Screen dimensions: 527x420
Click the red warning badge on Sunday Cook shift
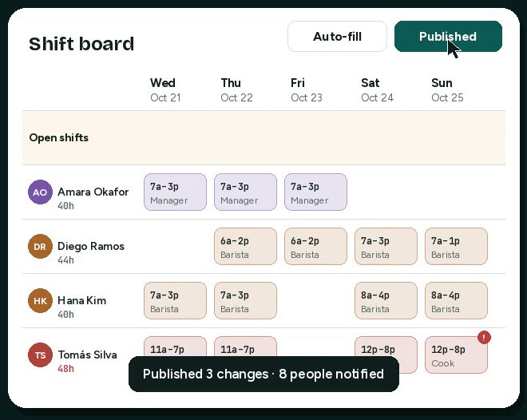point(484,337)
